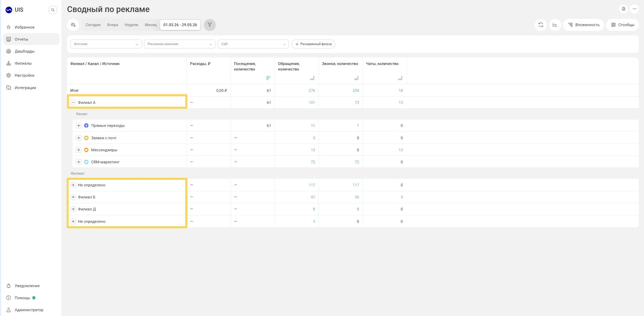Click Расширенный фильтр button
Image resolution: width=644 pixels, height=316 pixels.
pos(313,44)
